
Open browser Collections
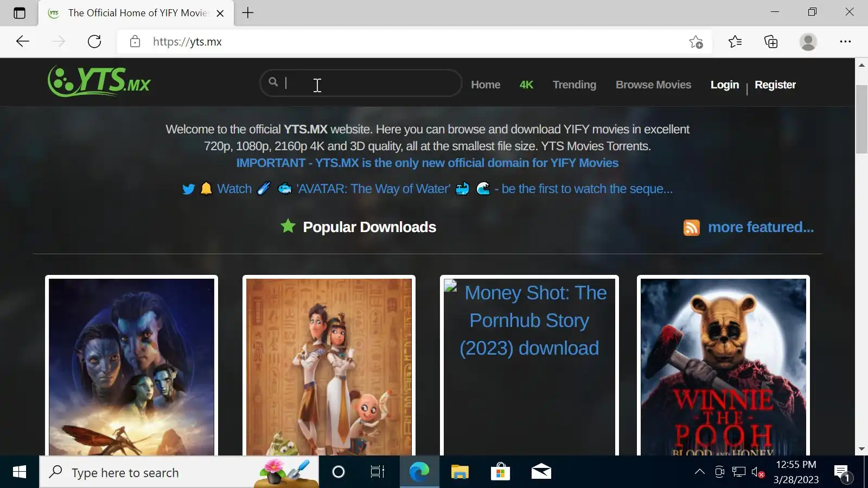point(771,42)
